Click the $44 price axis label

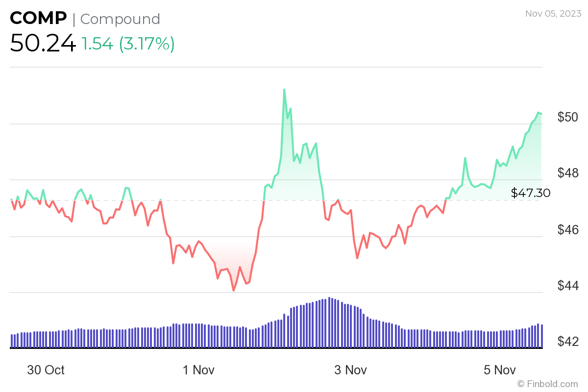click(567, 286)
